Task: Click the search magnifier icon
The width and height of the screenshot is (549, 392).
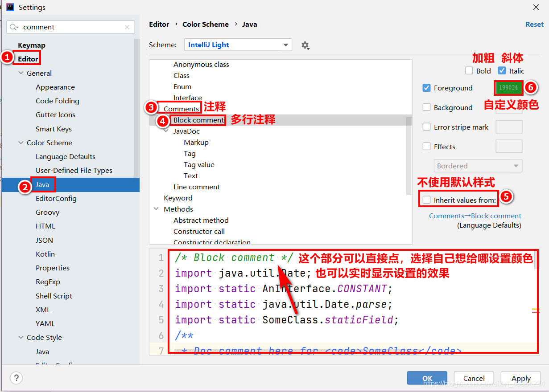Action: [x=15, y=27]
